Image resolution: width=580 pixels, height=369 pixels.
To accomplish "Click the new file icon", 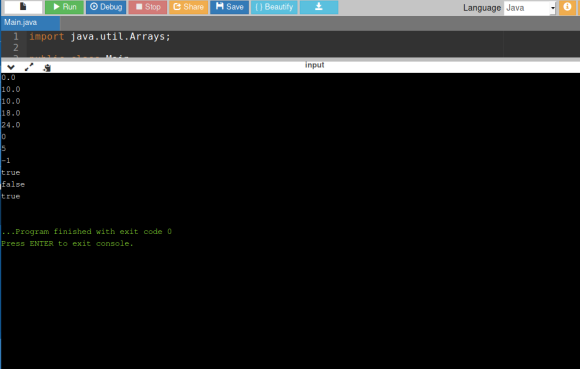I will click(x=23, y=7).
